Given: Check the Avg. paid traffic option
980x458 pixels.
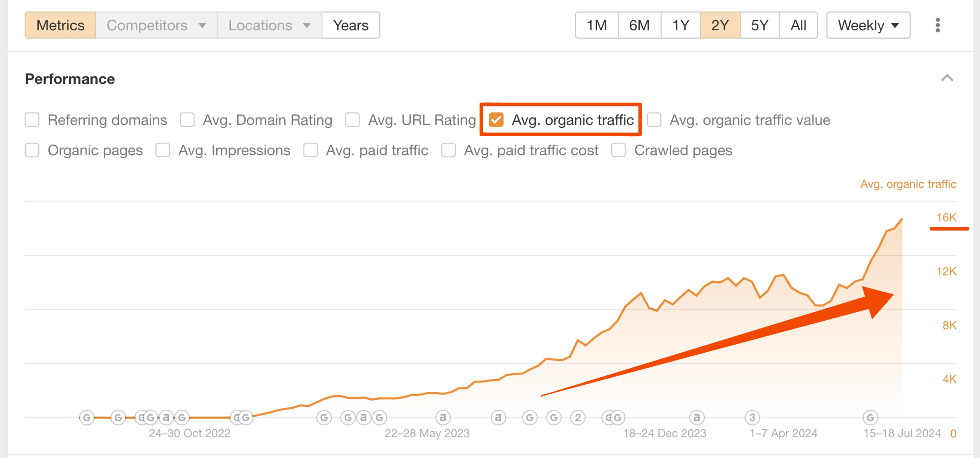Looking at the screenshot, I should pos(310,150).
